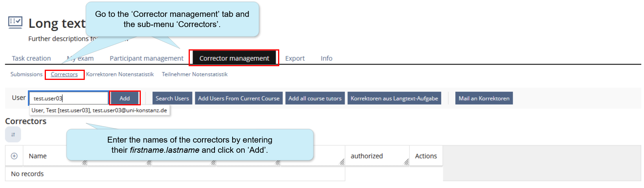The image size is (644, 188).
Task: Click the Long text exam icon
Action: point(15,22)
